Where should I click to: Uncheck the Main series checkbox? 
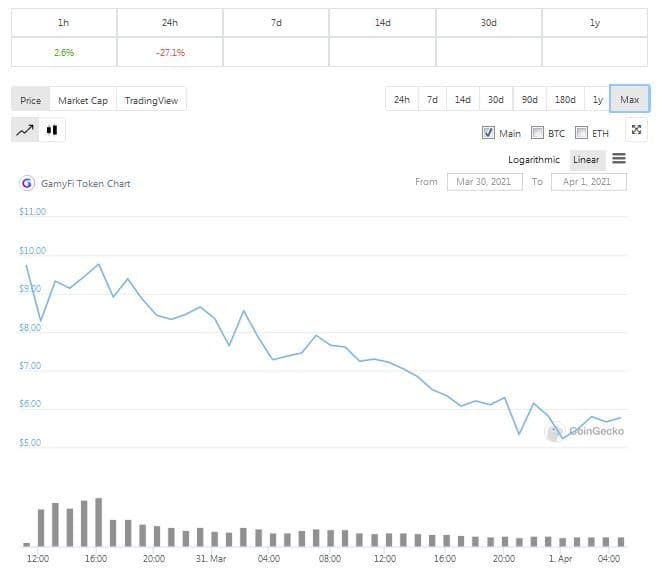point(489,133)
